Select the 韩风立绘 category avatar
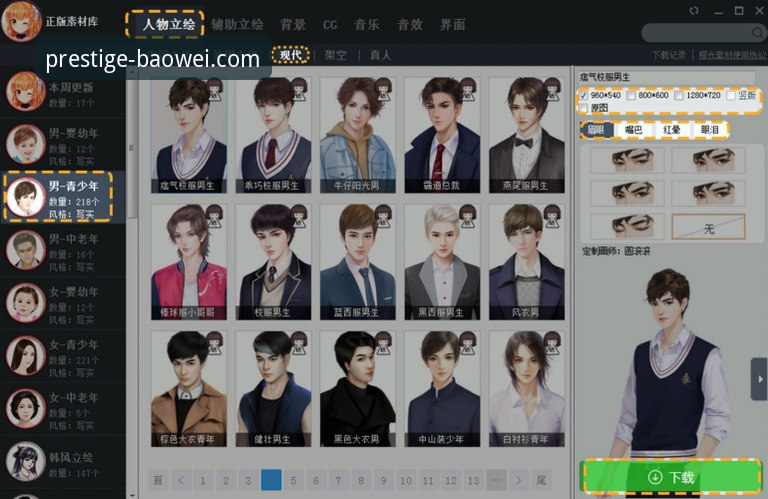 click(23, 461)
